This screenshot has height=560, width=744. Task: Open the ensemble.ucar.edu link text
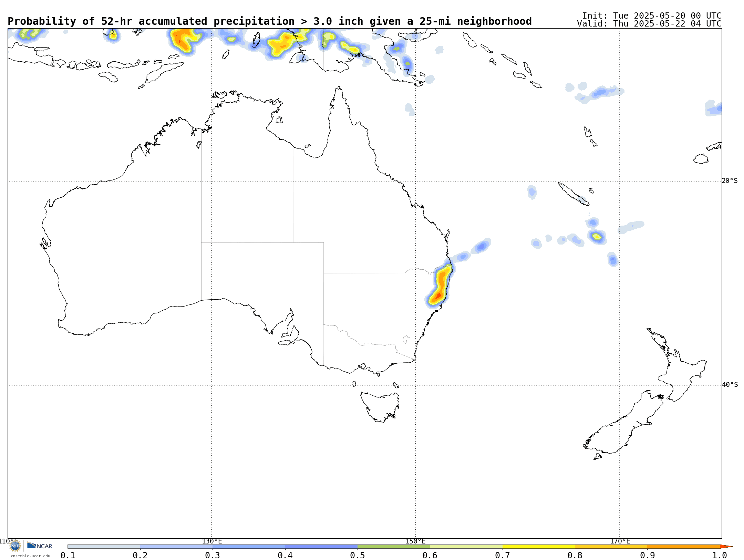(x=30, y=556)
